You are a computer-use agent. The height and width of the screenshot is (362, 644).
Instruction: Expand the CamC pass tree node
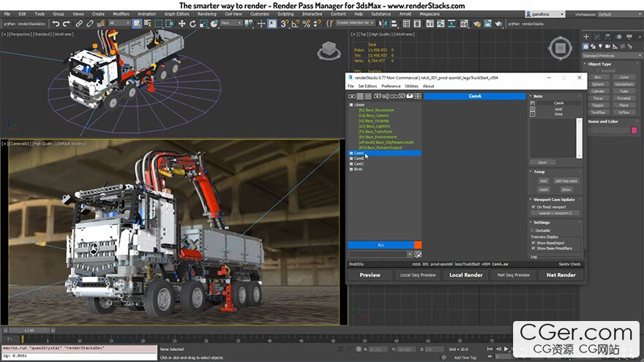[x=351, y=164]
